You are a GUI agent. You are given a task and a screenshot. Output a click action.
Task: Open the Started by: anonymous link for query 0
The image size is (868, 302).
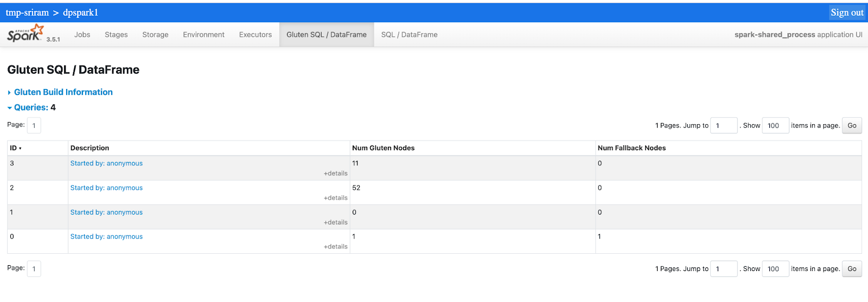pyautogui.click(x=106, y=236)
